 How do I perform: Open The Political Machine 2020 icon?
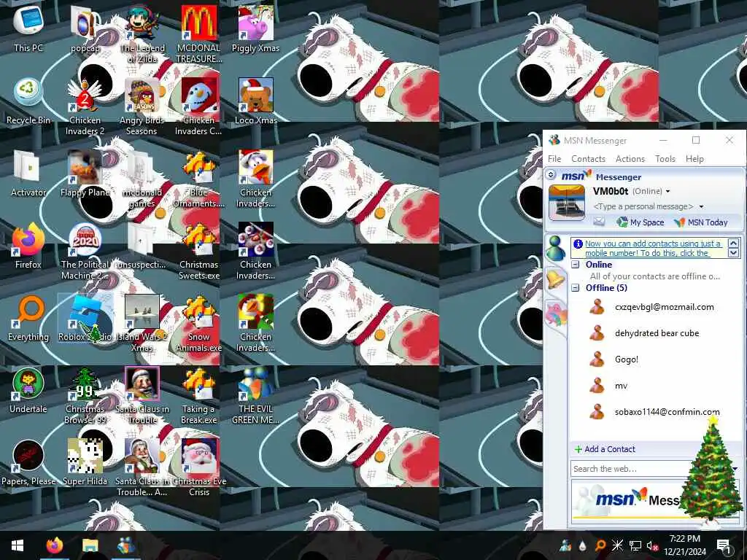85,252
